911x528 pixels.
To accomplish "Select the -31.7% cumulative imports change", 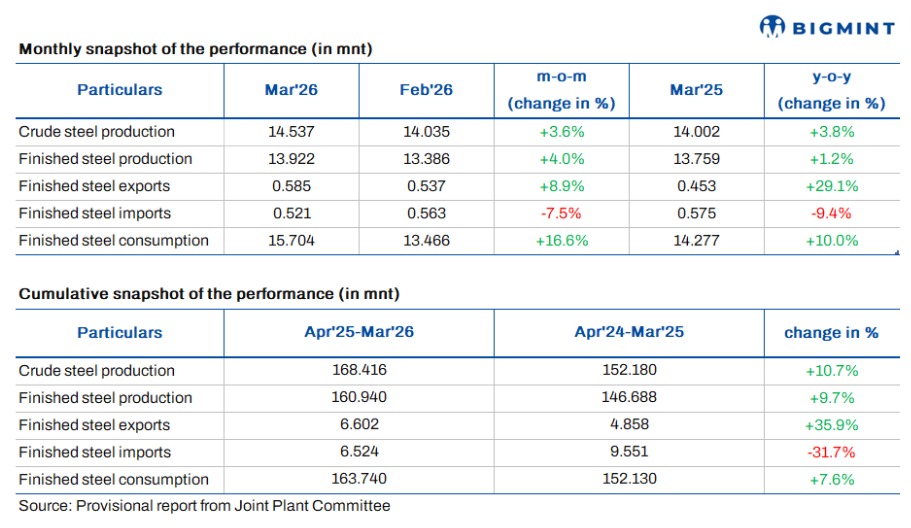I will coord(831,452).
